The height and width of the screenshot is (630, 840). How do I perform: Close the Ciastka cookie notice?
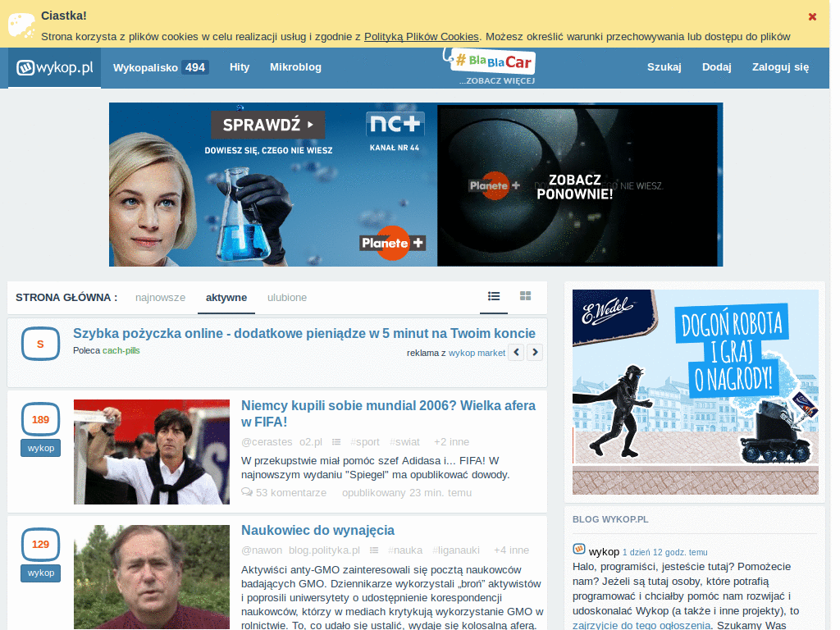coord(812,16)
